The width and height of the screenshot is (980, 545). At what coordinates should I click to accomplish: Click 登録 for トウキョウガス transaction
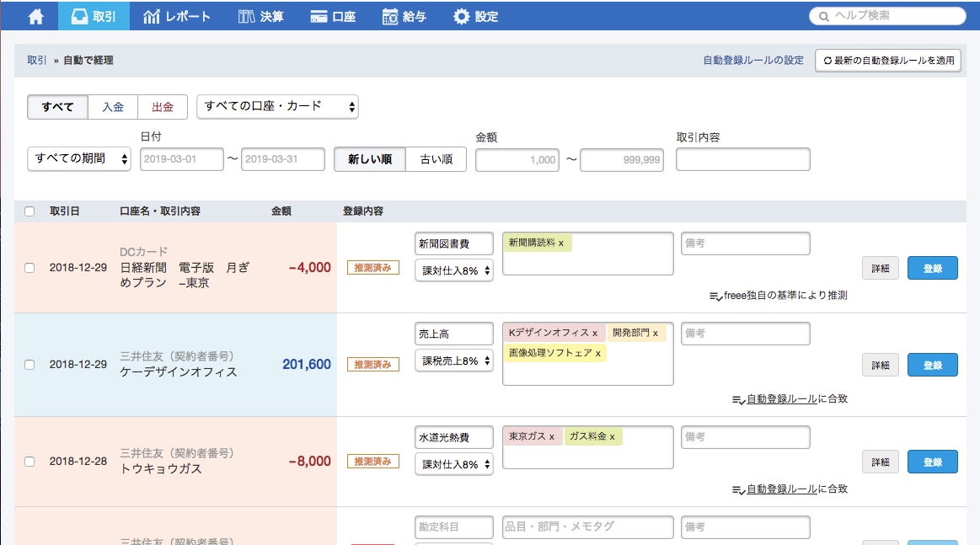(x=933, y=462)
